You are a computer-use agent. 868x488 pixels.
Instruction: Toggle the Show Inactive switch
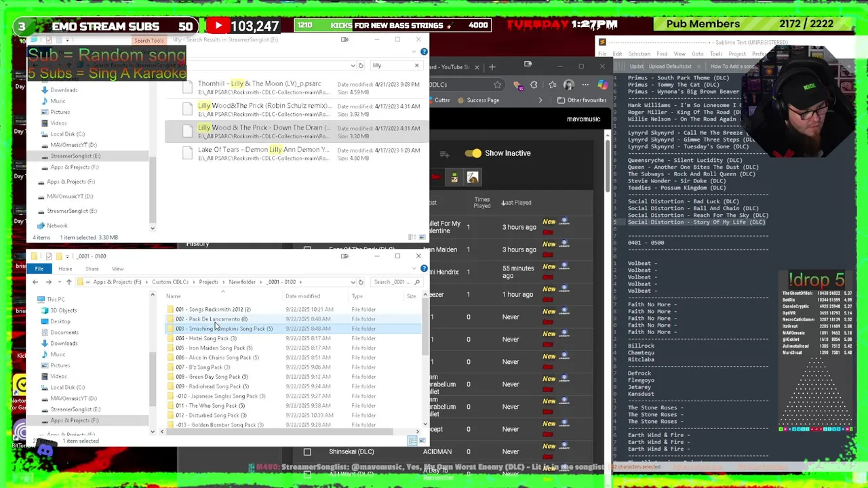473,153
